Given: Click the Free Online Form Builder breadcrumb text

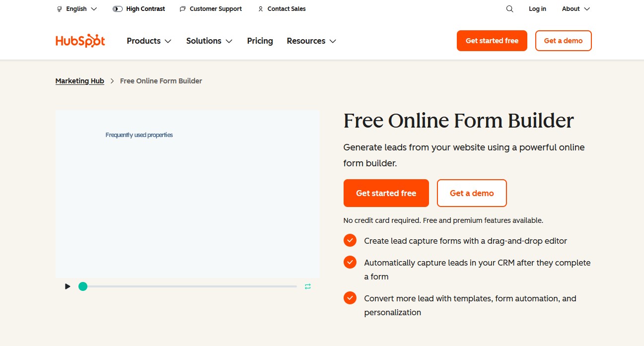Looking at the screenshot, I should click(x=161, y=81).
